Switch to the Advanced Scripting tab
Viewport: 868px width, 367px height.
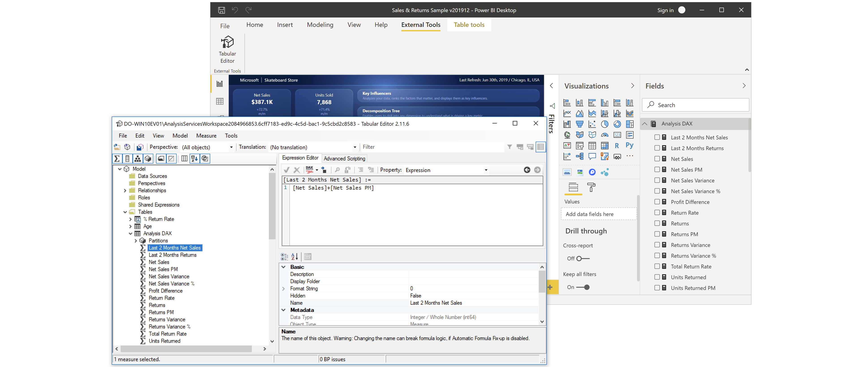pyautogui.click(x=344, y=158)
